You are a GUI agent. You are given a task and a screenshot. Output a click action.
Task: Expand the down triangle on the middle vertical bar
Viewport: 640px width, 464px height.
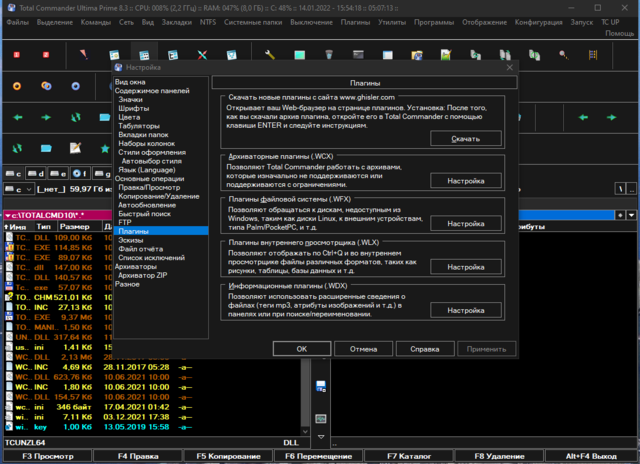tap(321, 437)
